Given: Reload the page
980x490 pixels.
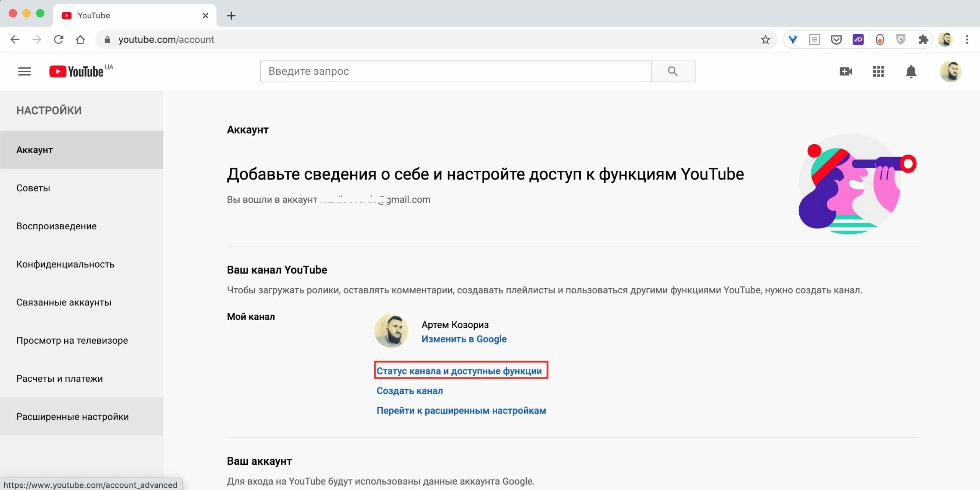Looking at the screenshot, I should point(59,39).
